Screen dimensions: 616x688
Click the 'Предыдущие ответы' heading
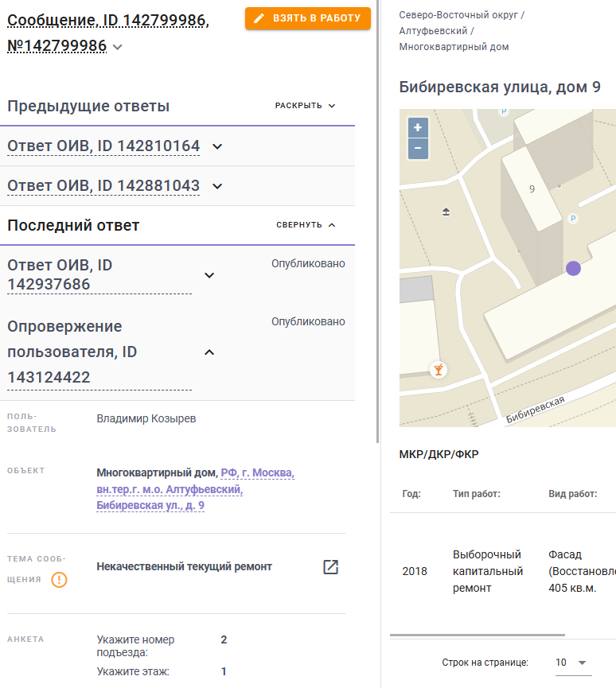coord(88,106)
